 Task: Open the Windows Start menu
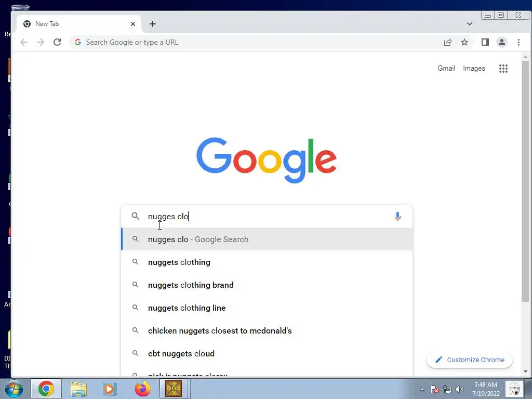coord(14,389)
